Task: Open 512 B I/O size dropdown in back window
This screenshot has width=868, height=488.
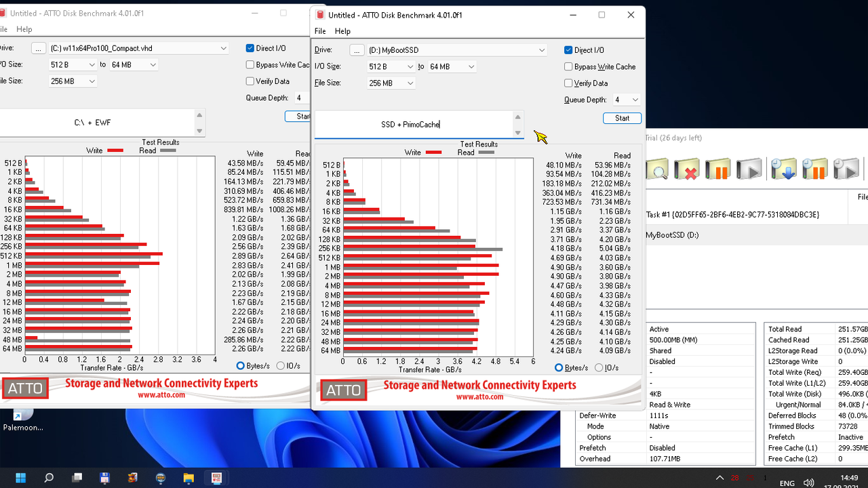Action: coord(73,64)
